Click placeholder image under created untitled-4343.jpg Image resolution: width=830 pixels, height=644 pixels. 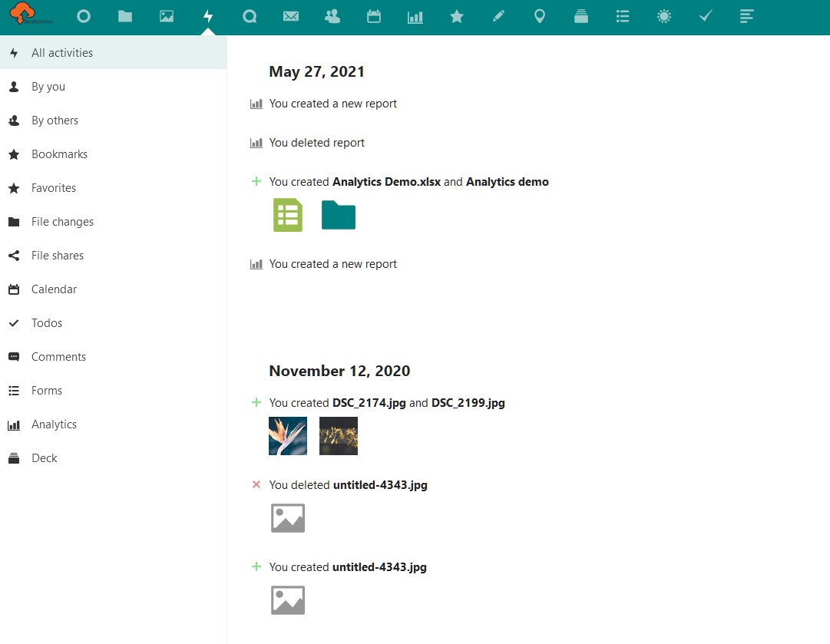point(288,600)
